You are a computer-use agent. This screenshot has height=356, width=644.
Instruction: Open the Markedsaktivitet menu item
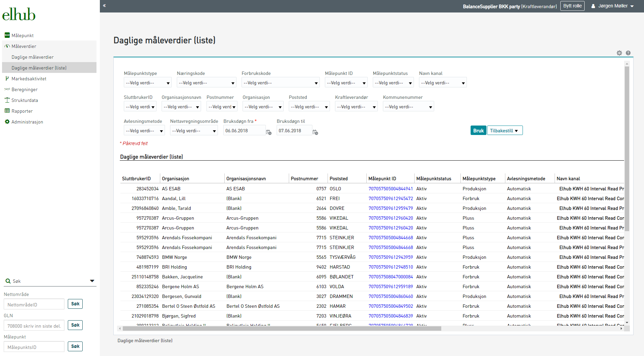[x=29, y=79]
